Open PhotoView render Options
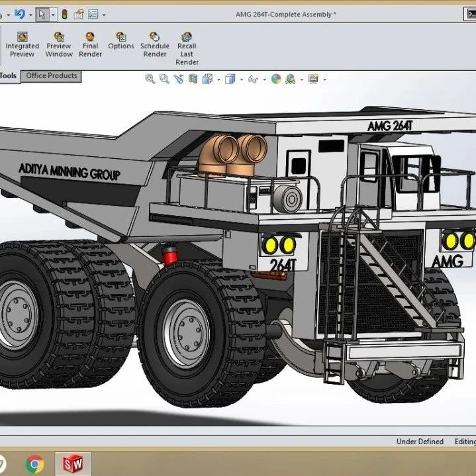 click(121, 41)
